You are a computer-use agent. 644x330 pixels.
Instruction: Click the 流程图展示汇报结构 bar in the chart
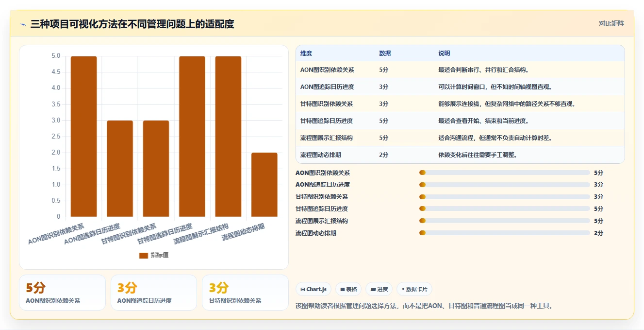click(228, 137)
